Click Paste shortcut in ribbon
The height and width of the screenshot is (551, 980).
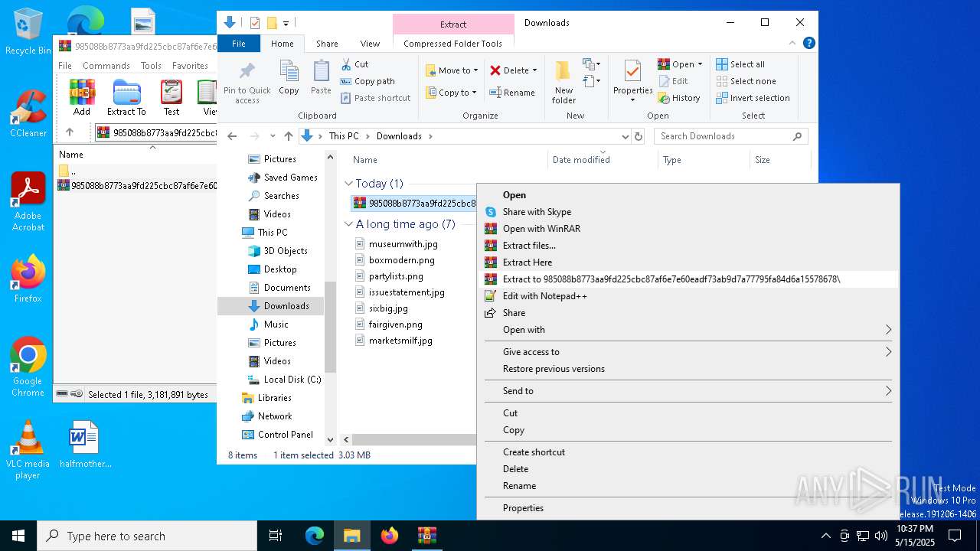(376, 98)
